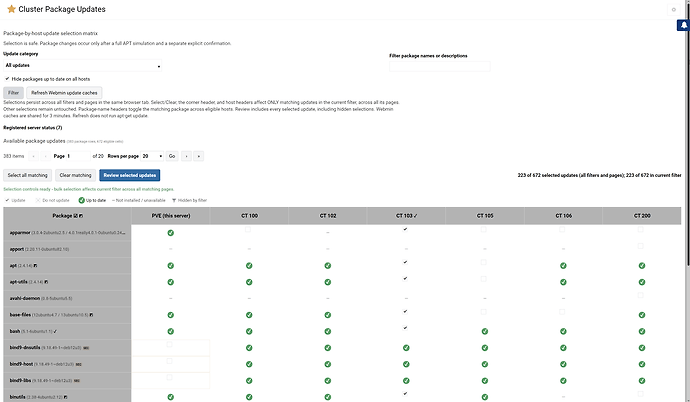Go to the last page arrow
Image resolution: width=690 pixels, height=402 pixels.
click(198, 156)
